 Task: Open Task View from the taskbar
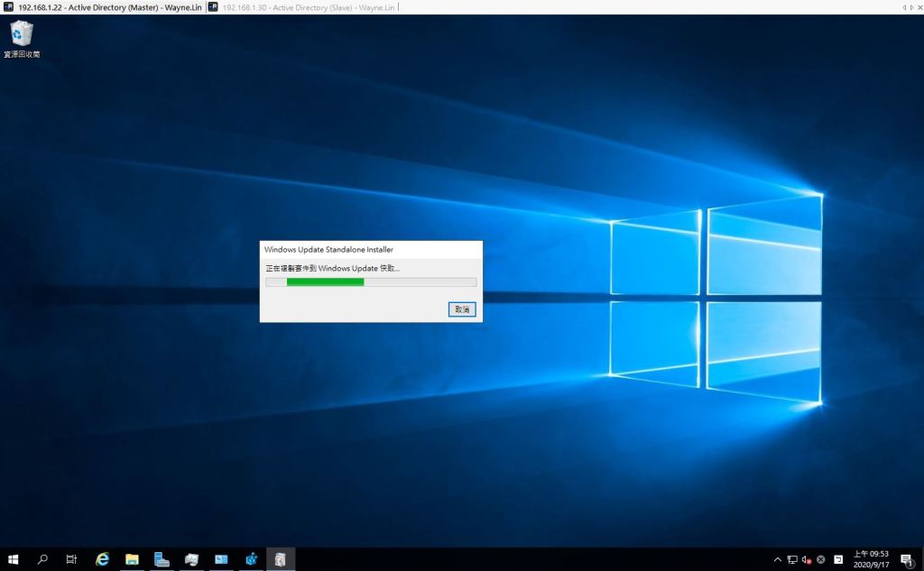click(x=71, y=559)
